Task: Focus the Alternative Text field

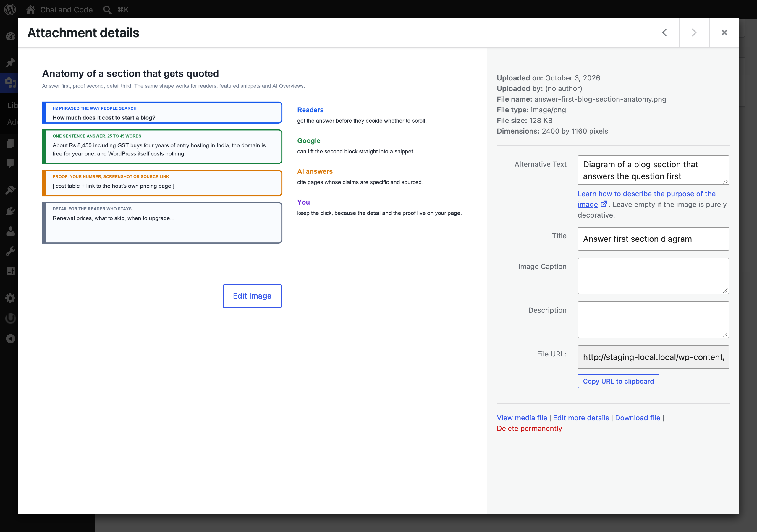Action: (653, 170)
